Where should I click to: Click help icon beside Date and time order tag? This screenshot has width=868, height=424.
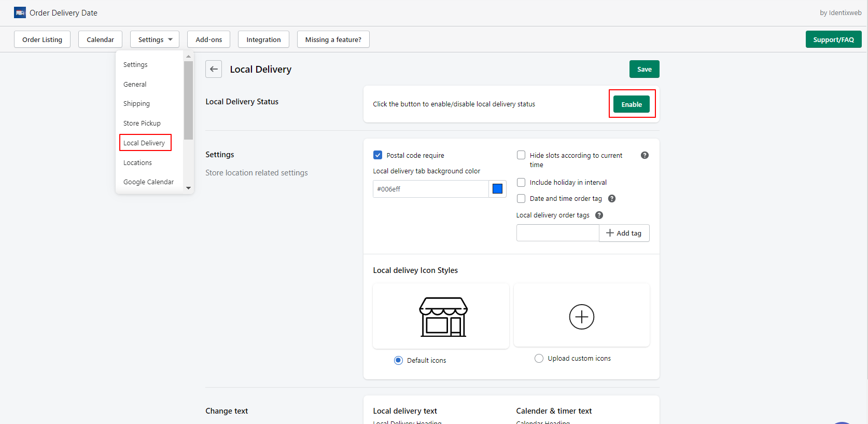click(x=612, y=198)
